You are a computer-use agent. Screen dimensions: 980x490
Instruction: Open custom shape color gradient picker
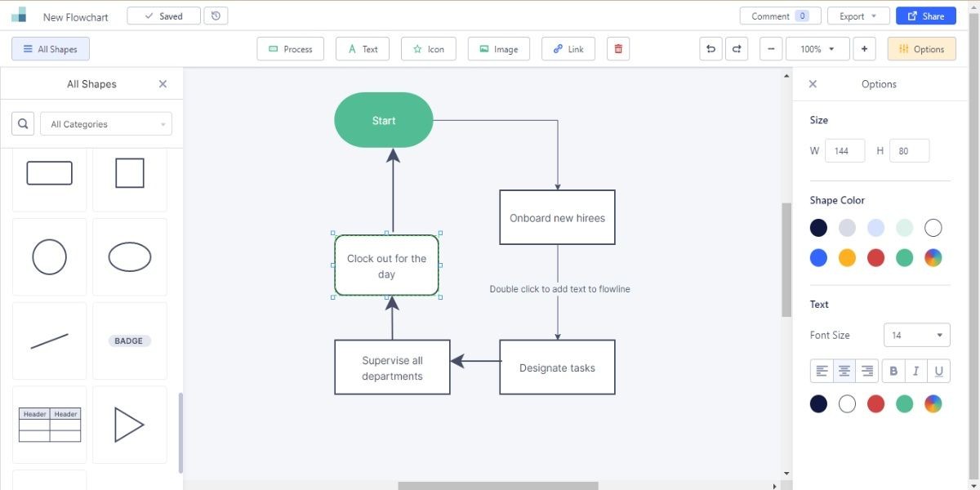coord(933,258)
